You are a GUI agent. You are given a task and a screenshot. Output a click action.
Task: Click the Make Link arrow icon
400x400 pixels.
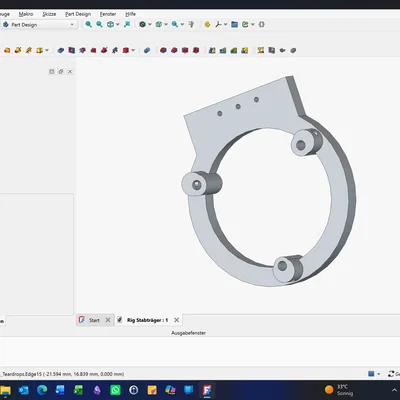245,24
